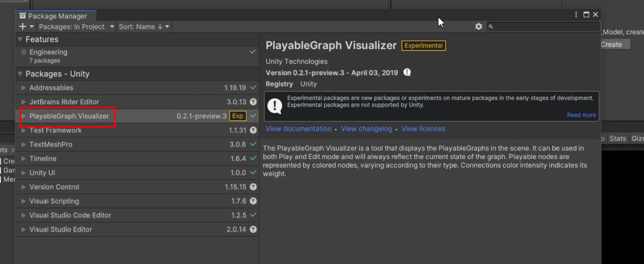The image size is (644, 264).
Task: Click the Unity UI installed checkmark
Action: pyautogui.click(x=253, y=172)
